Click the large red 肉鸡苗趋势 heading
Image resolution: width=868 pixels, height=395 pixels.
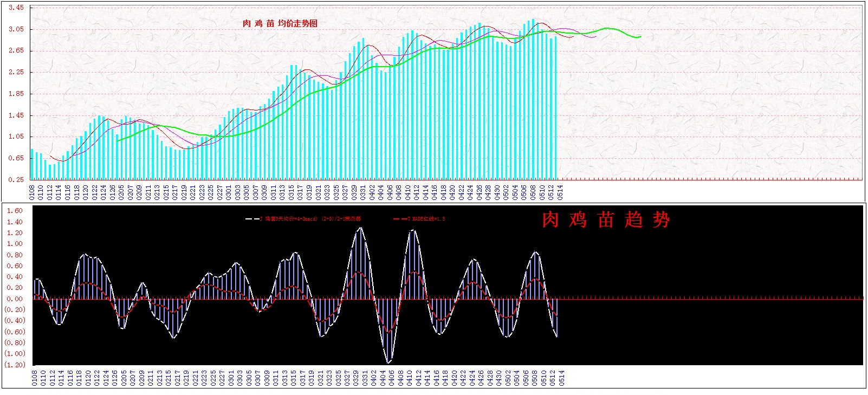point(606,219)
